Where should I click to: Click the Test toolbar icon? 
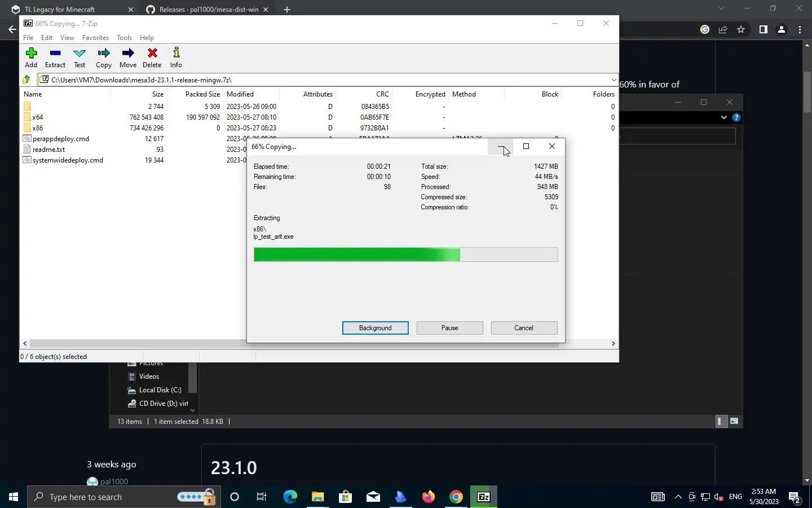coord(80,58)
